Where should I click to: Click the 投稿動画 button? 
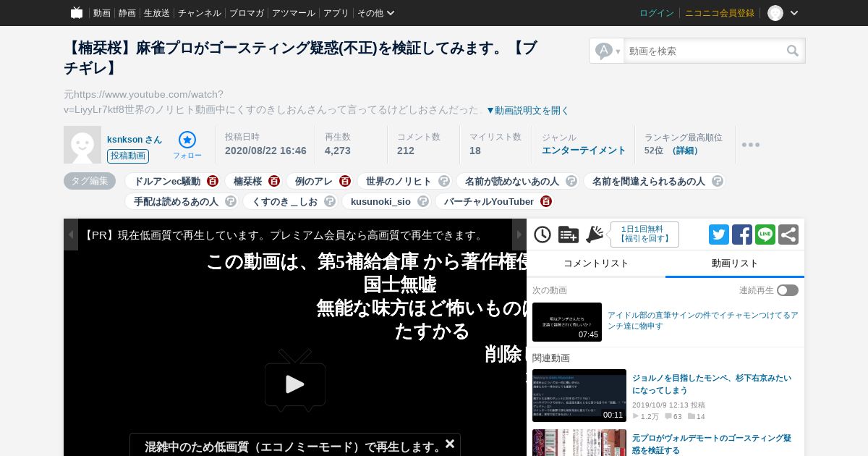click(x=128, y=156)
